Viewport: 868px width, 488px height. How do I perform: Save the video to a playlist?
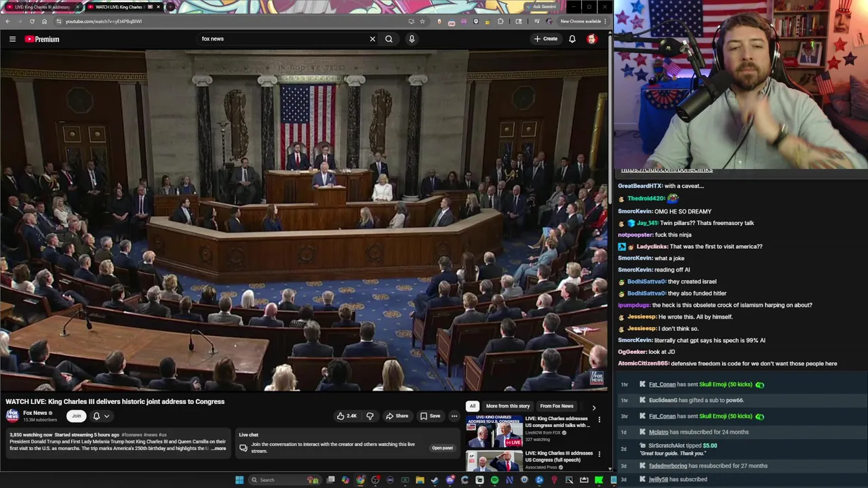[x=430, y=416]
